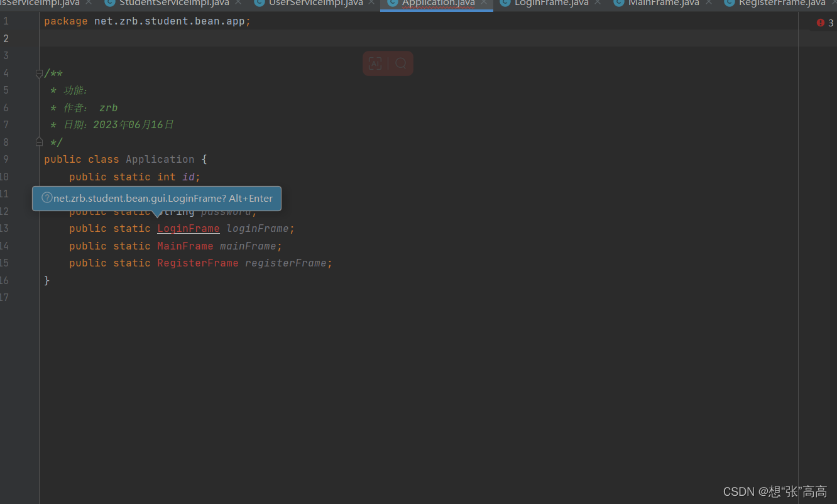Close the LoginFrame.java tab
Screen dimensions: 837x504
coord(598,3)
